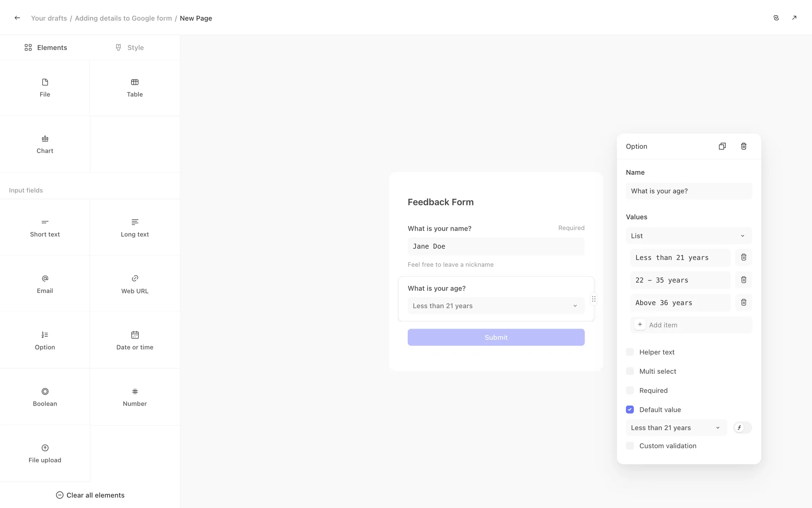Duplicate the Option element
This screenshot has height=508, width=812.
click(722, 146)
